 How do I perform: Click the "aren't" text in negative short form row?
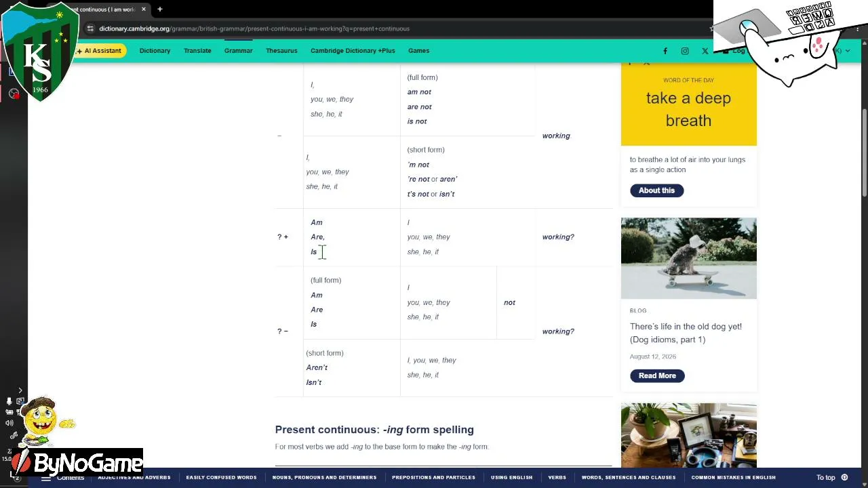[449, 180]
